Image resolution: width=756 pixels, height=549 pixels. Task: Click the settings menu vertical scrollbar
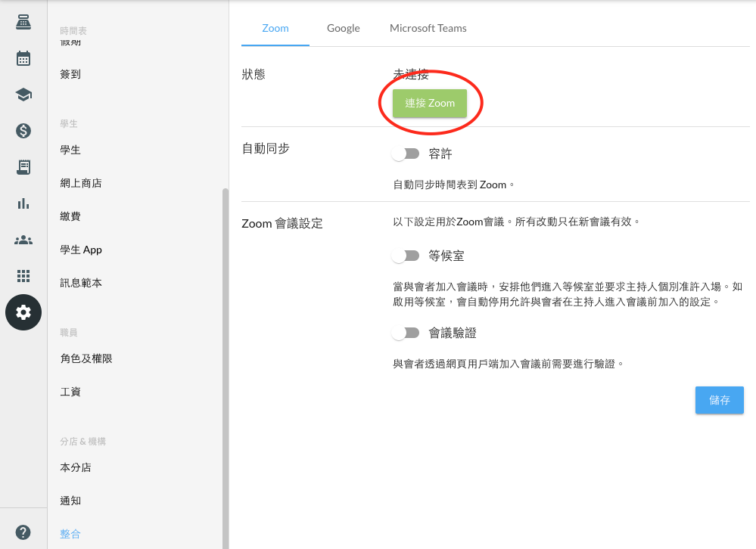pos(226,368)
